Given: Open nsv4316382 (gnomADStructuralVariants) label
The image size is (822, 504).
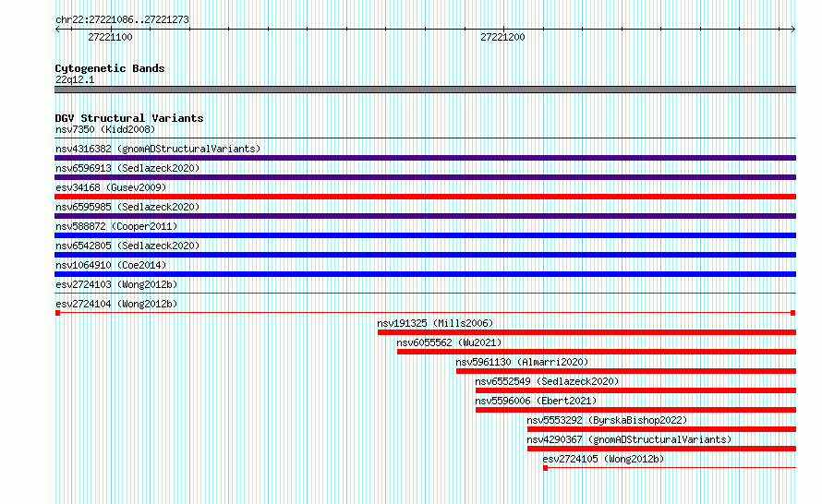Looking at the screenshot, I should 158,149.
